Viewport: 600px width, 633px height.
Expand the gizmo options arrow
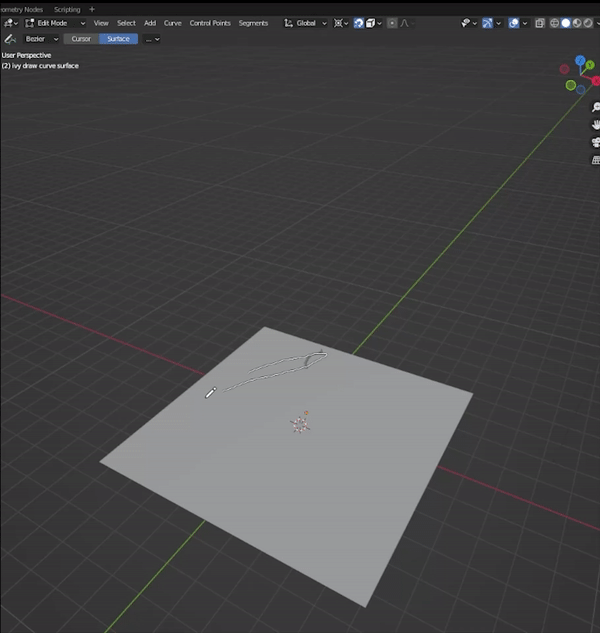499,23
